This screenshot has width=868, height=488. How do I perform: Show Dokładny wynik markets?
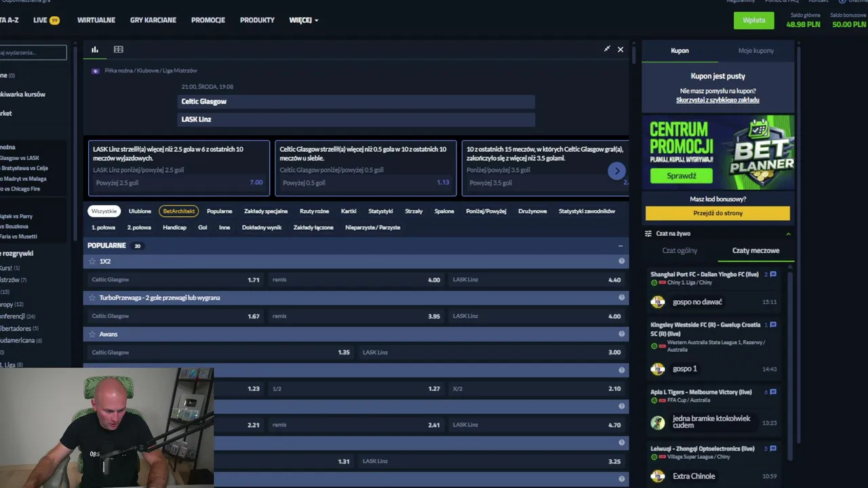click(262, 228)
